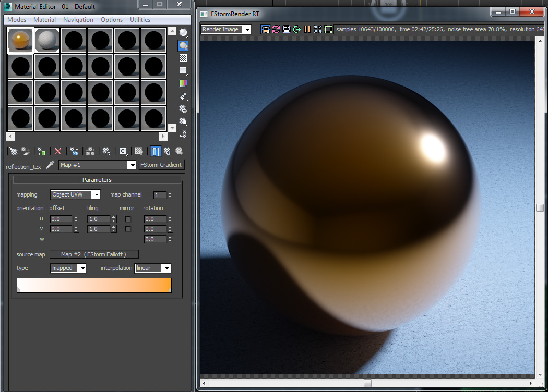
Task: Click the Put to Library icon
Action: click(x=106, y=151)
